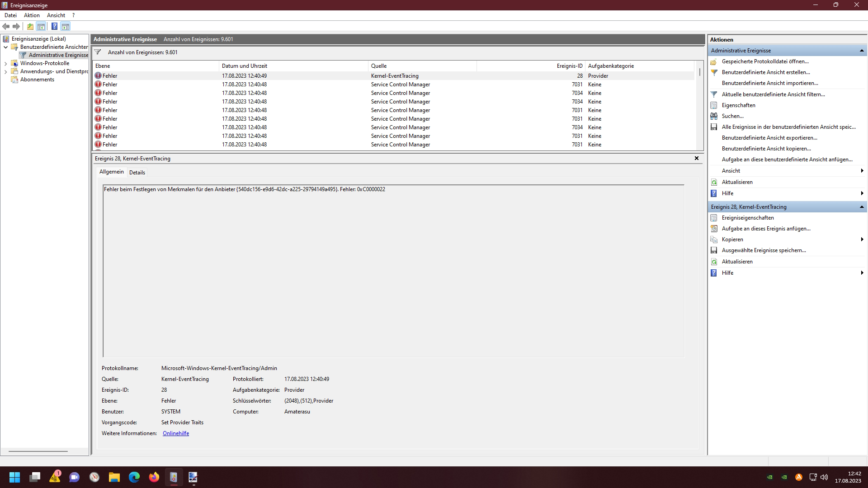Go back using the toolbar back arrow
Viewport: 868px width, 488px height.
pos(6,26)
